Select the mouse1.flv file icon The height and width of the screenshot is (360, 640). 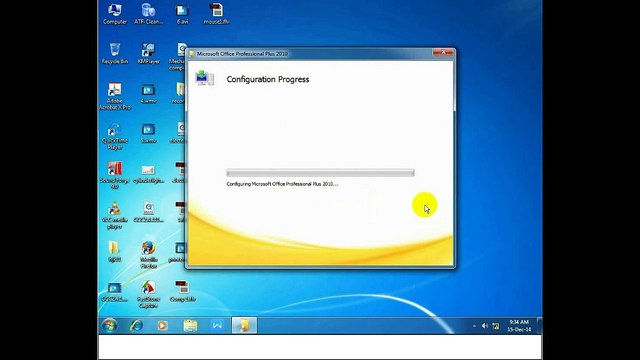coord(216,14)
